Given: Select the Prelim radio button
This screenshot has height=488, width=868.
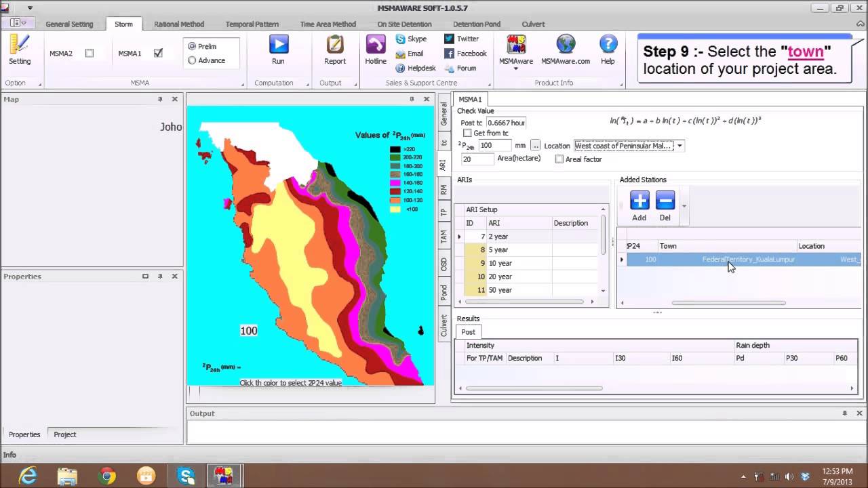Looking at the screenshot, I should coord(192,46).
